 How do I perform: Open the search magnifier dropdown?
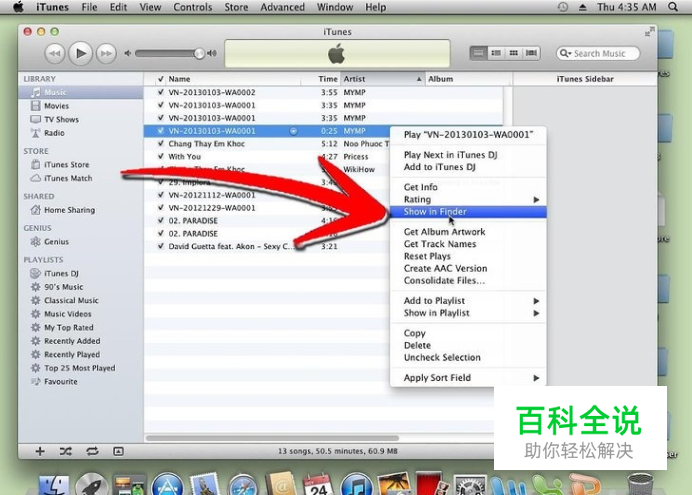coord(565,53)
